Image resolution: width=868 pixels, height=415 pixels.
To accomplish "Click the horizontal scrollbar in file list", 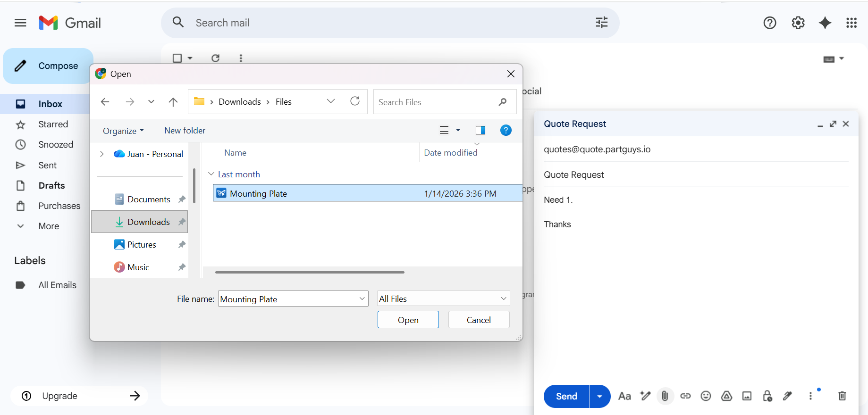I will pyautogui.click(x=310, y=272).
